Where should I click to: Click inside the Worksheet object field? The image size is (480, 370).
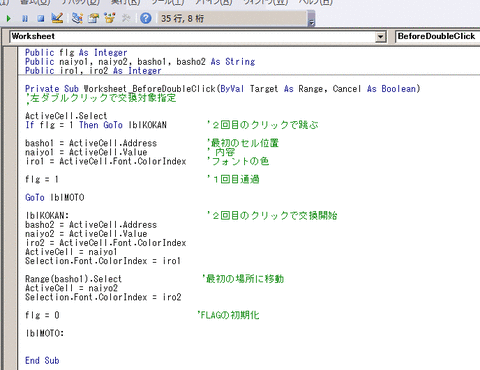[193, 36]
